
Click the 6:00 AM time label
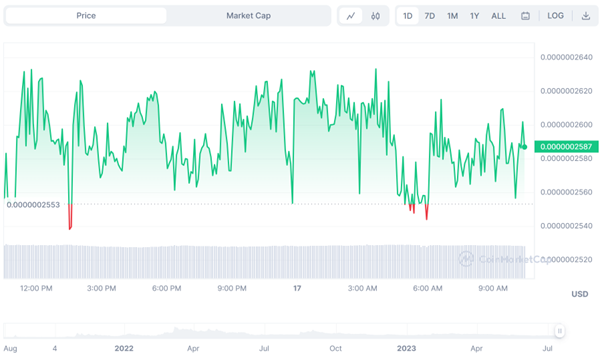click(428, 288)
